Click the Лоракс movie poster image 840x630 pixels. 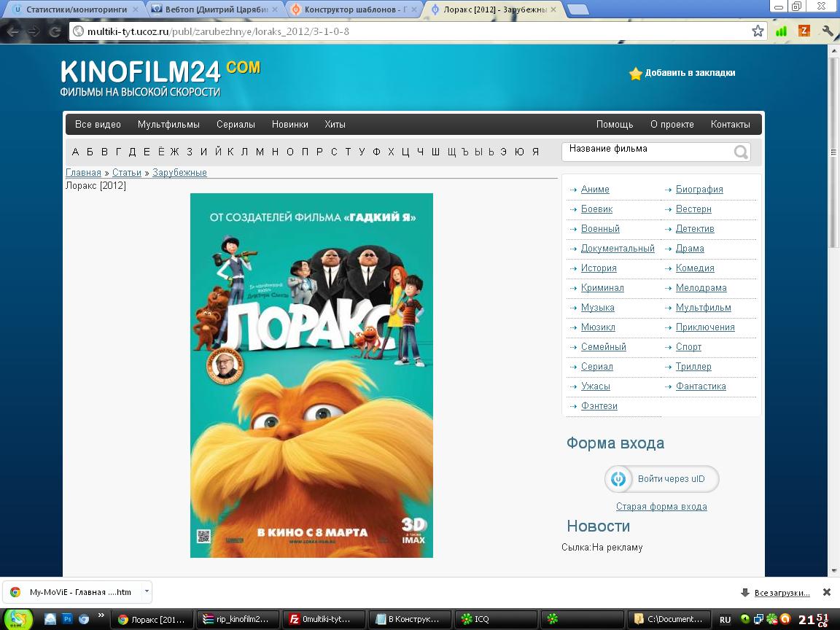pyautogui.click(x=311, y=375)
